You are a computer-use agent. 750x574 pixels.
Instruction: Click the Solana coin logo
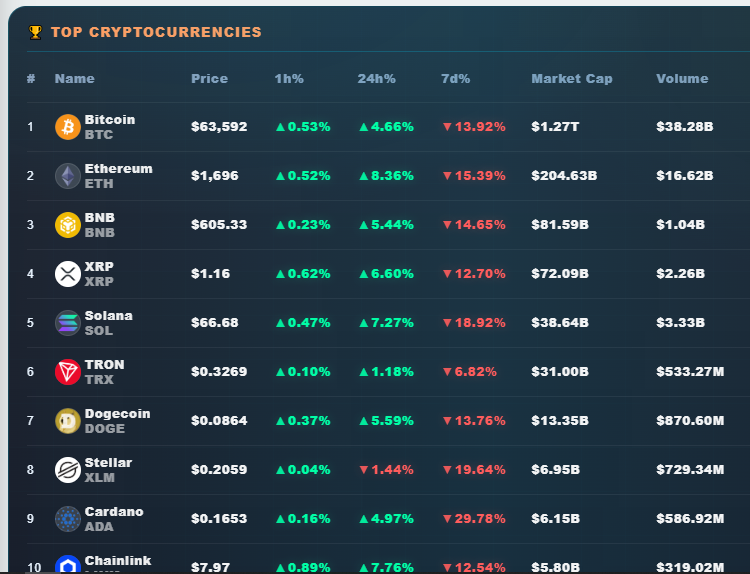68,323
